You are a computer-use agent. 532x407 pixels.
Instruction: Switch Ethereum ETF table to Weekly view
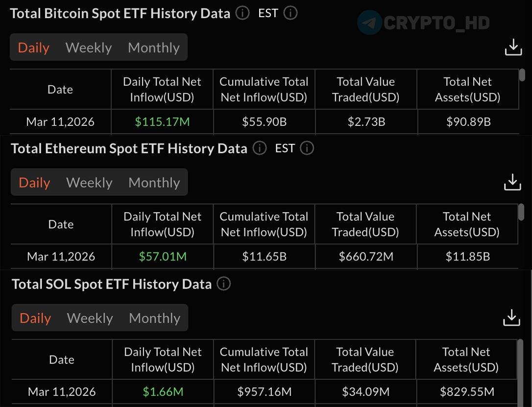point(89,183)
